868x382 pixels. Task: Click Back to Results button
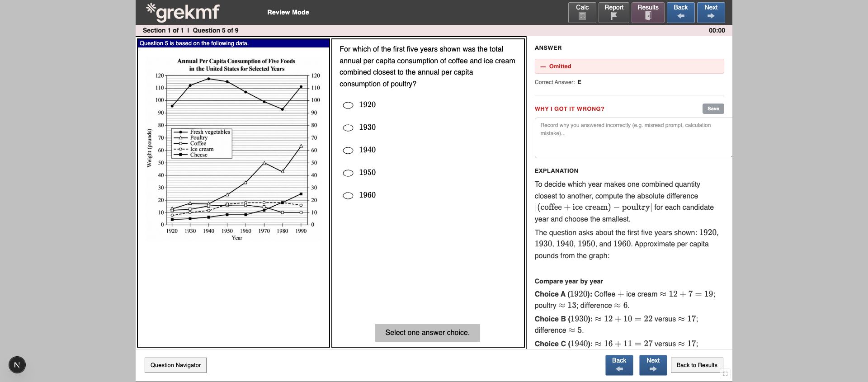[697, 365]
